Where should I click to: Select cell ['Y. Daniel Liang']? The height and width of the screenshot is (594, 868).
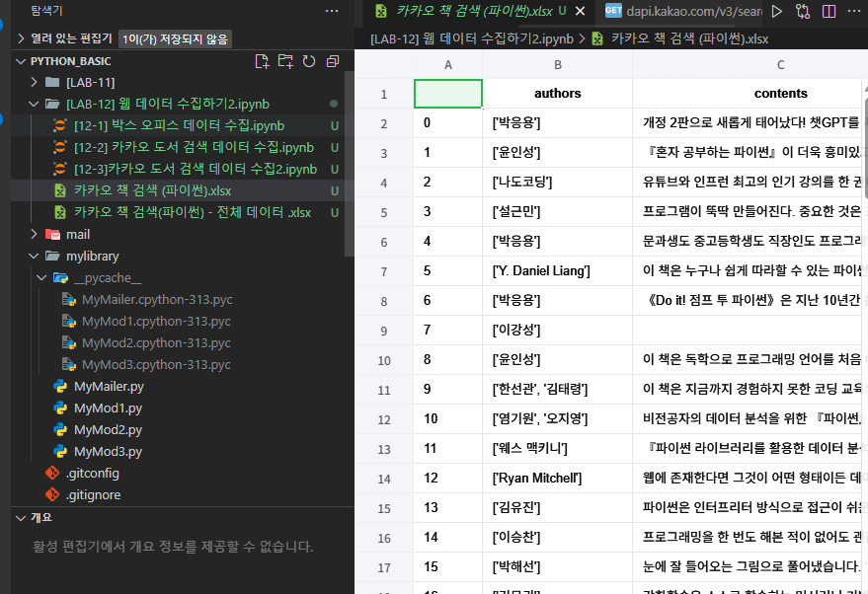[558, 271]
